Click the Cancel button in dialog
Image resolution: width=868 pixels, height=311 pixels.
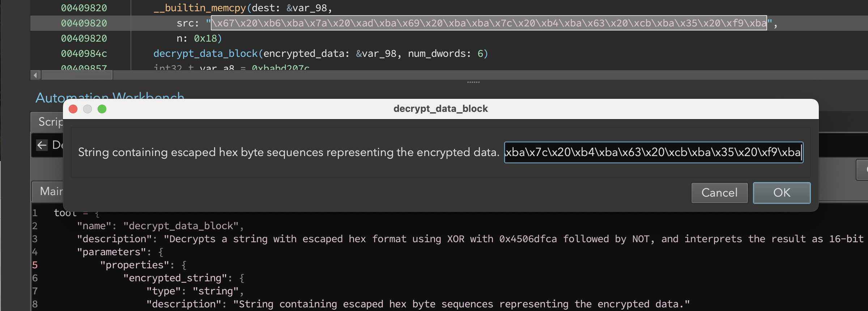719,193
